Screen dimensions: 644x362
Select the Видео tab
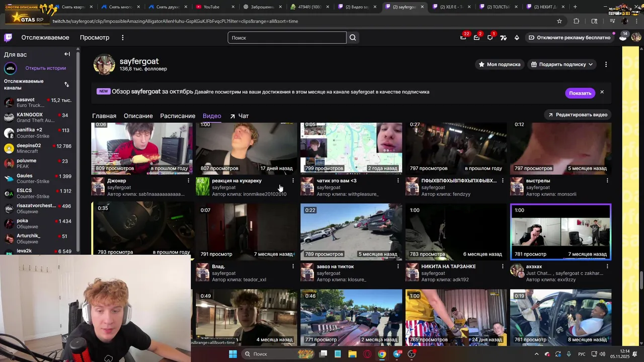pyautogui.click(x=212, y=116)
